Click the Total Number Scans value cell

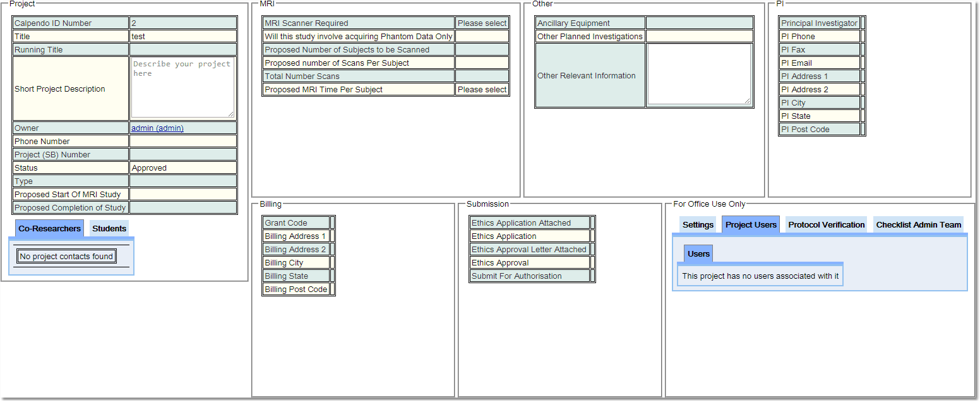[x=482, y=76]
